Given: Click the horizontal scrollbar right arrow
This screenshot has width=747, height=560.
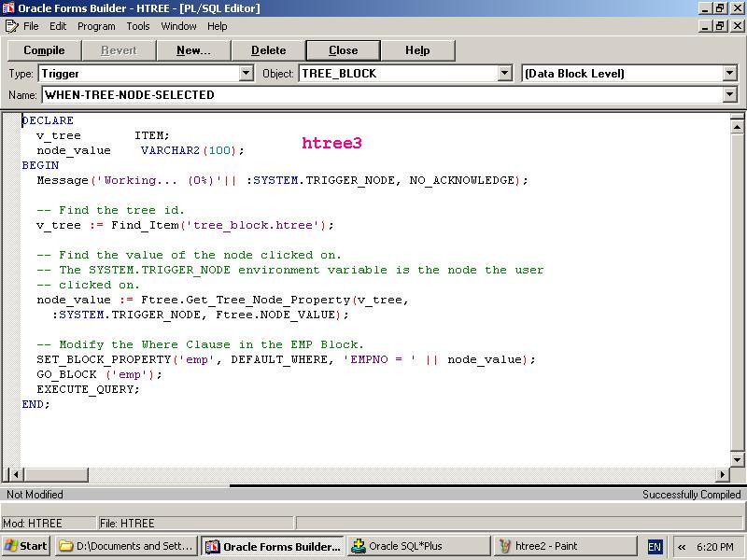Looking at the screenshot, I should click(x=722, y=474).
